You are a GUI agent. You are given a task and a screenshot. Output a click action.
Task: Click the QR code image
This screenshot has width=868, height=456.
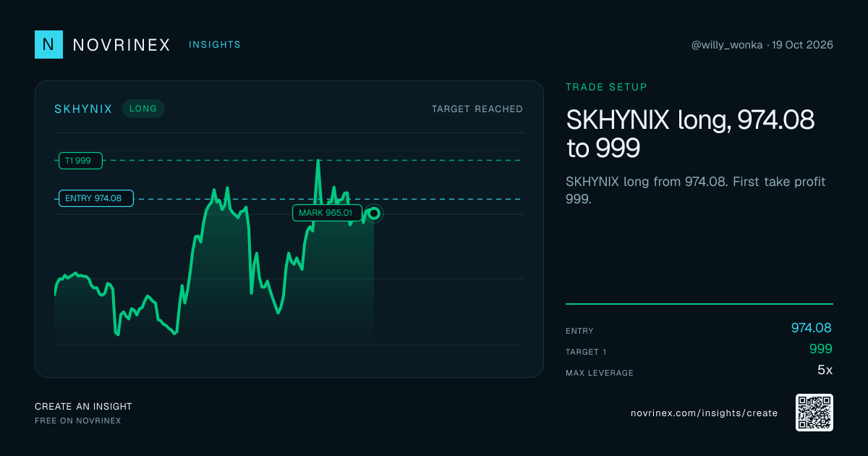(x=814, y=413)
